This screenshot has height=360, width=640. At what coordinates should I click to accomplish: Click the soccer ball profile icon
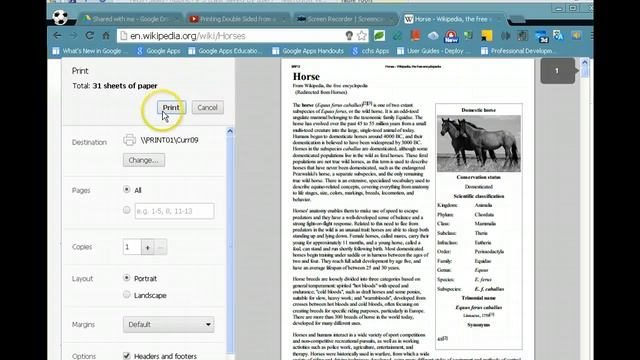60,17
